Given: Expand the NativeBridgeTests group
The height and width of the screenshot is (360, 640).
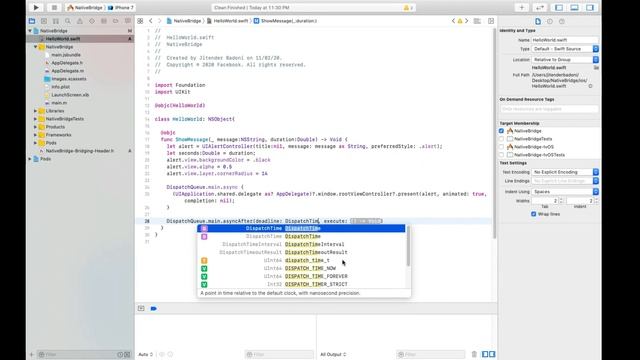Looking at the screenshot, I should pyautogui.click(x=36, y=119).
